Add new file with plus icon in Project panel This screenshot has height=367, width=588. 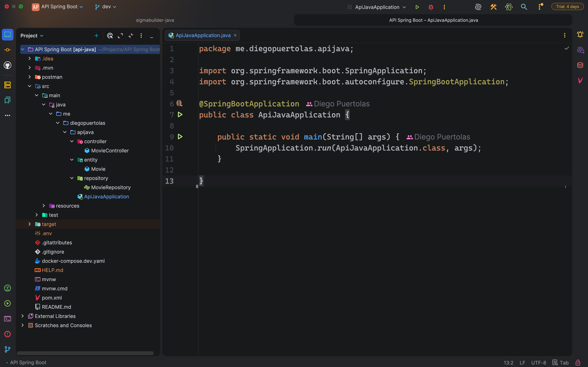[96, 36]
